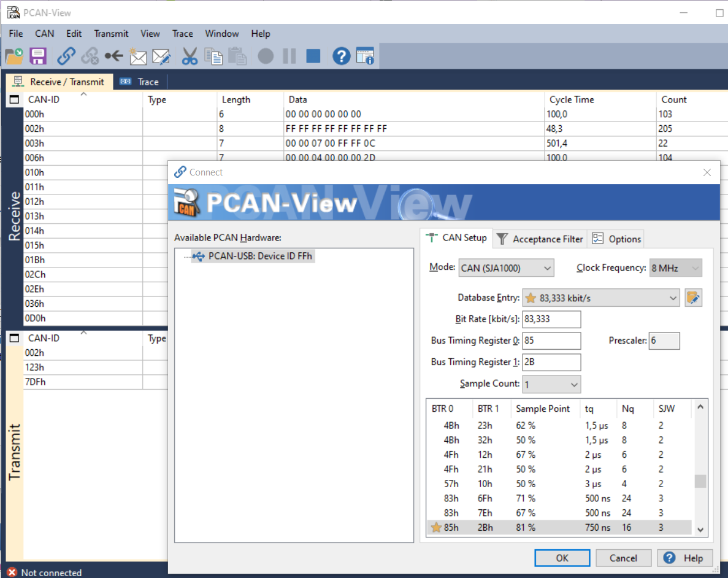Click the edit database entry icon
Viewport: 728px width, 578px height.
coord(693,298)
